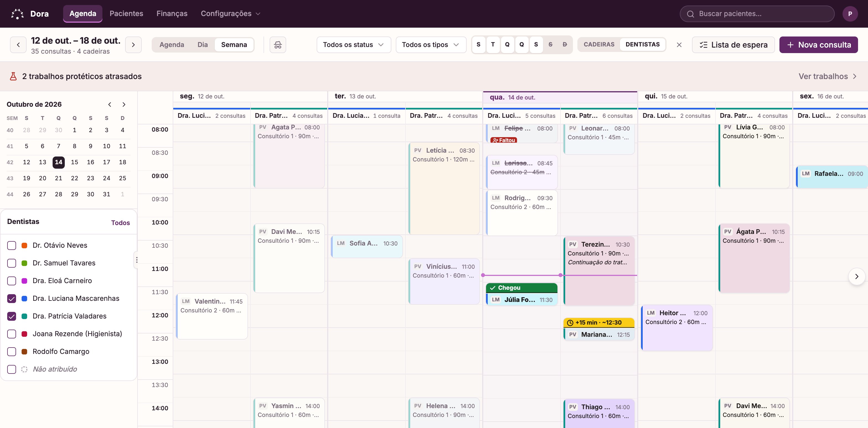This screenshot has width=868, height=428.
Task: Check Dr. Otávio Neves checkbox
Action: point(12,245)
